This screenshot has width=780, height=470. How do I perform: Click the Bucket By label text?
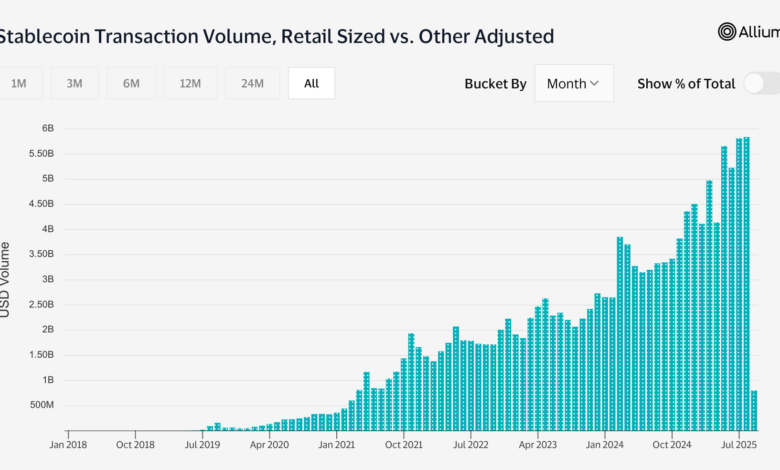point(495,84)
